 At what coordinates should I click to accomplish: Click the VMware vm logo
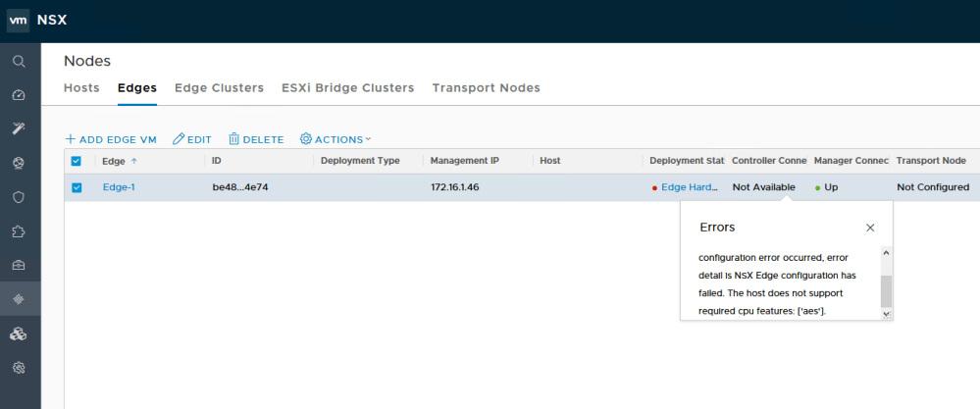18,20
